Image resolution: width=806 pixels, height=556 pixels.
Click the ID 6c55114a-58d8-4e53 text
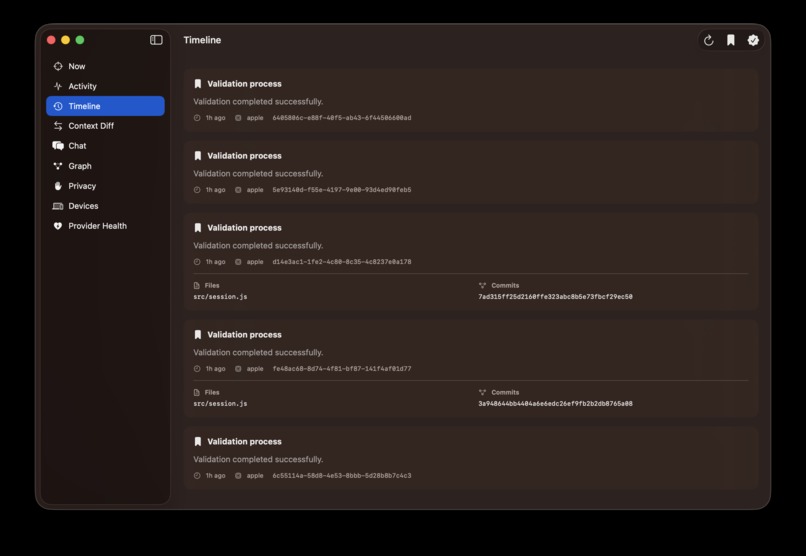[341, 475]
